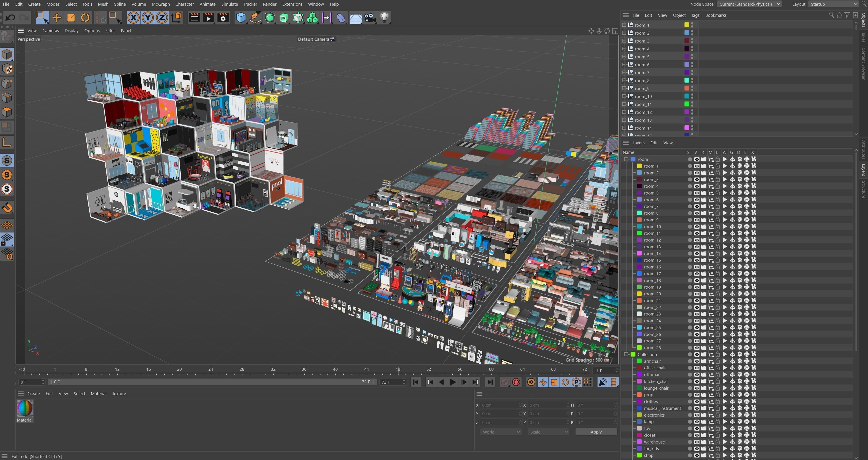
Task: Toggle the Z-axis lock
Action: point(162,17)
